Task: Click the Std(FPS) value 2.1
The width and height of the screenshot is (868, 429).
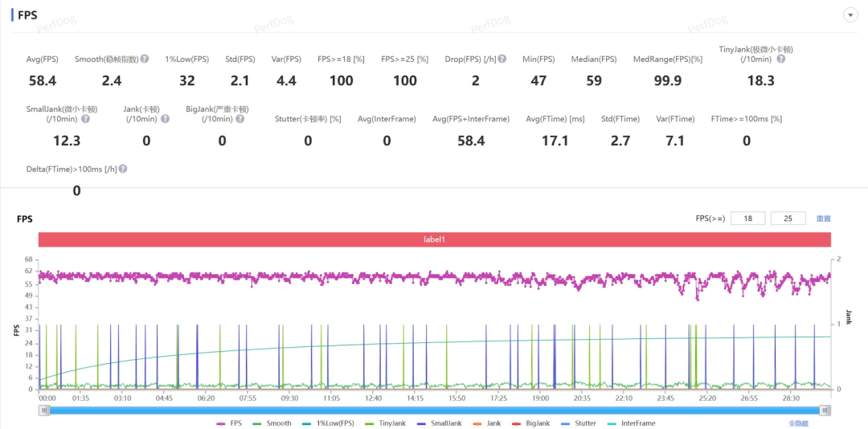Action: click(240, 81)
